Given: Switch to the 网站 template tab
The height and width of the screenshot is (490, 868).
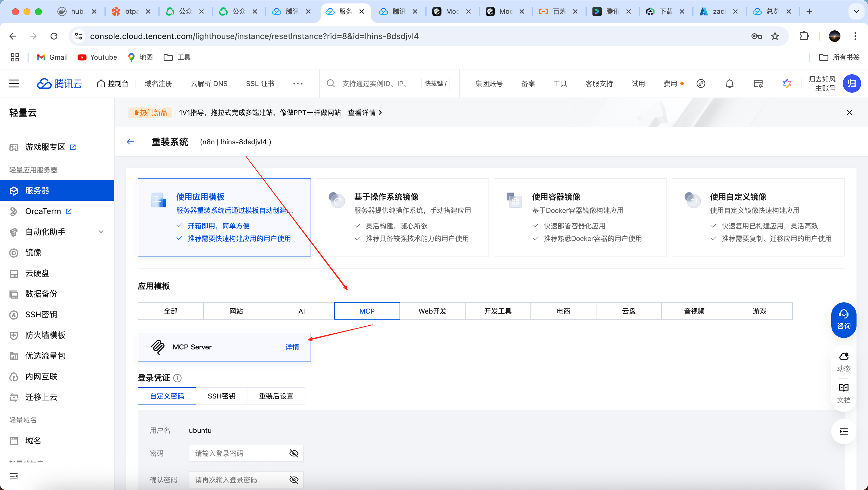Looking at the screenshot, I should tap(236, 311).
